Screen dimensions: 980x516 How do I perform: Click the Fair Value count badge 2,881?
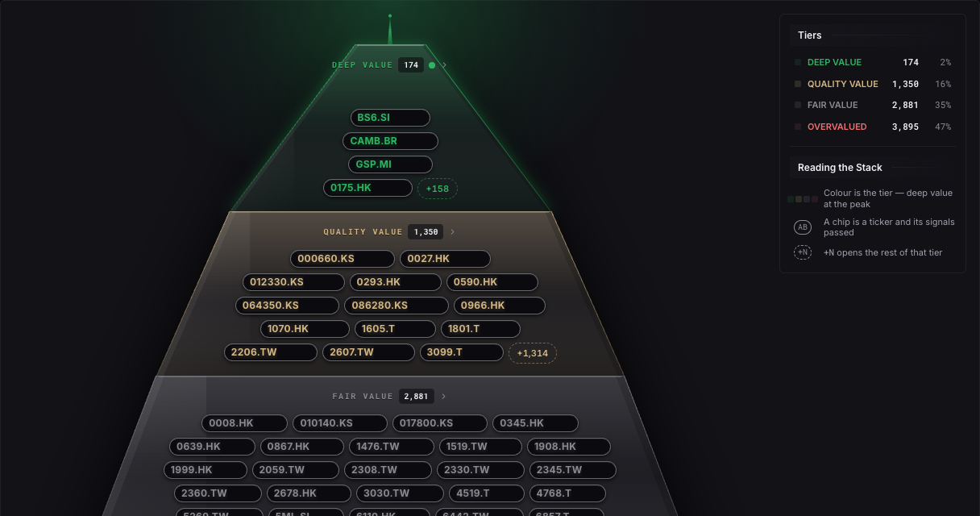(x=417, y=397)
